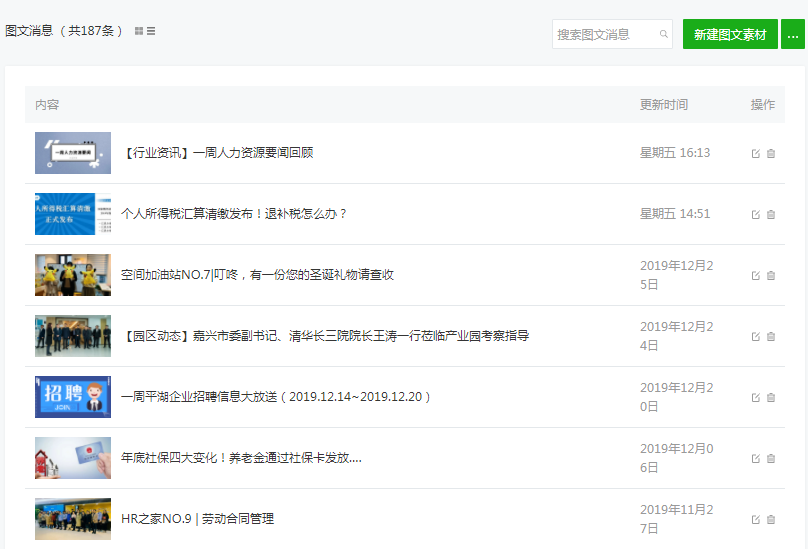Delete the HR之家NO.9 劳动合同管理 article
Screen dimensions: 808x549
tap(771, 519)
